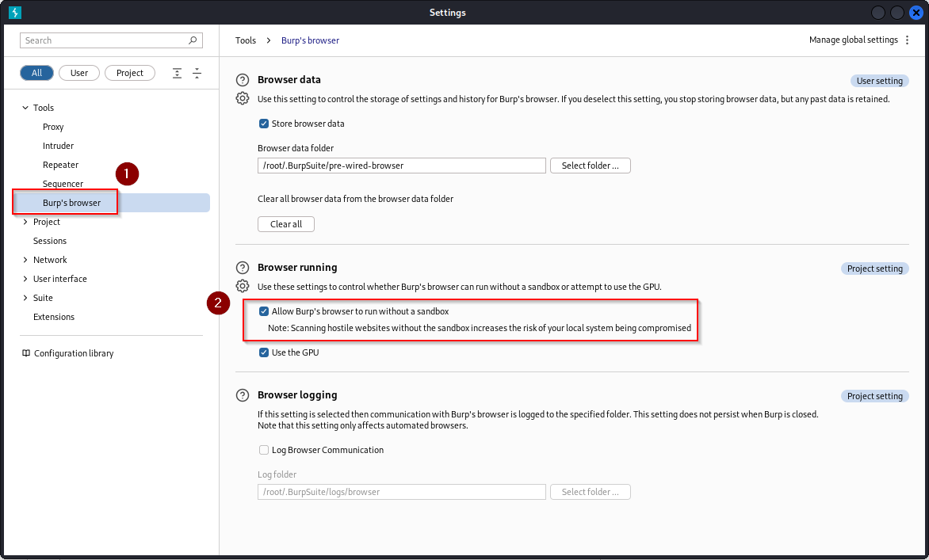Enable Log Browser Communication checkbox
This screenshot has width=929, height=560.
pyautogui.click(x=264, y=451)
